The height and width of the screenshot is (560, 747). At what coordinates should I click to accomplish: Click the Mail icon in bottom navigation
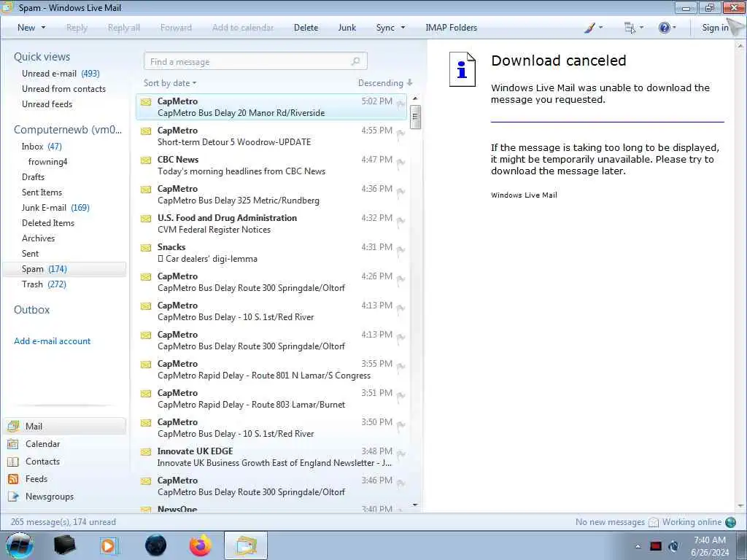click(x=14, y=426)
